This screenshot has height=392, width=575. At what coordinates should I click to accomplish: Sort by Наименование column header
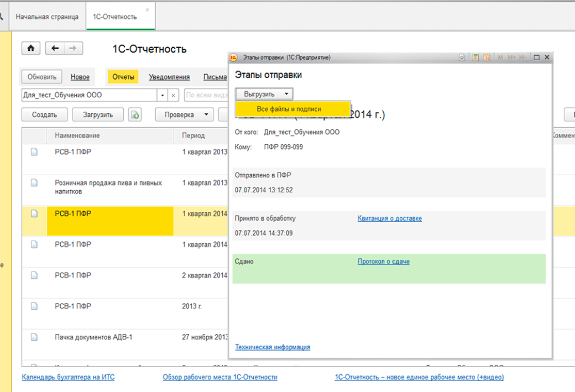click(x=110, y=135)
